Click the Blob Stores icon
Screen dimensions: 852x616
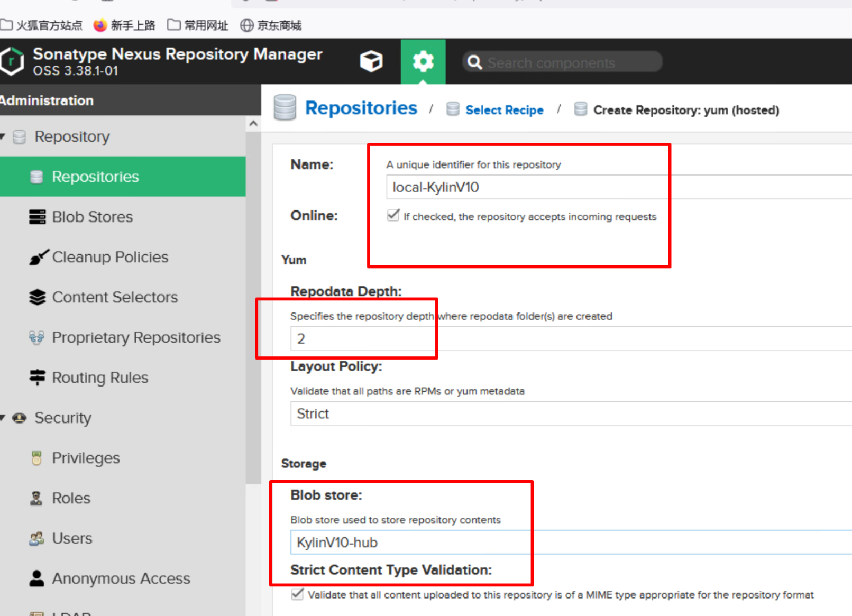pyautogui.click(x=37, y=217)
